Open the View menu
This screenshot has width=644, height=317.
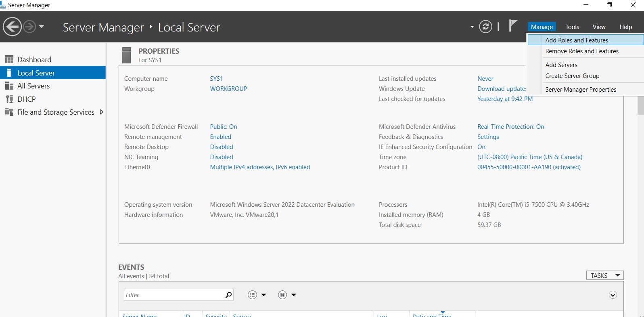pos(599,27)
